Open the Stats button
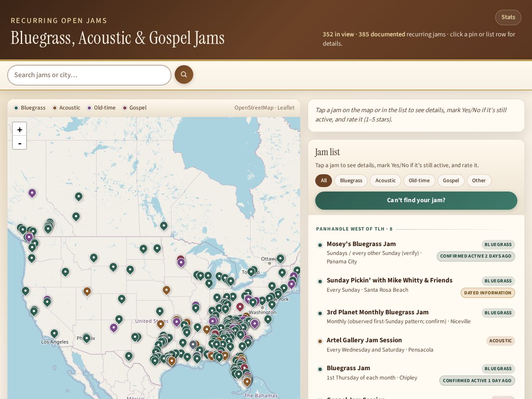 [x=508, y=17]
